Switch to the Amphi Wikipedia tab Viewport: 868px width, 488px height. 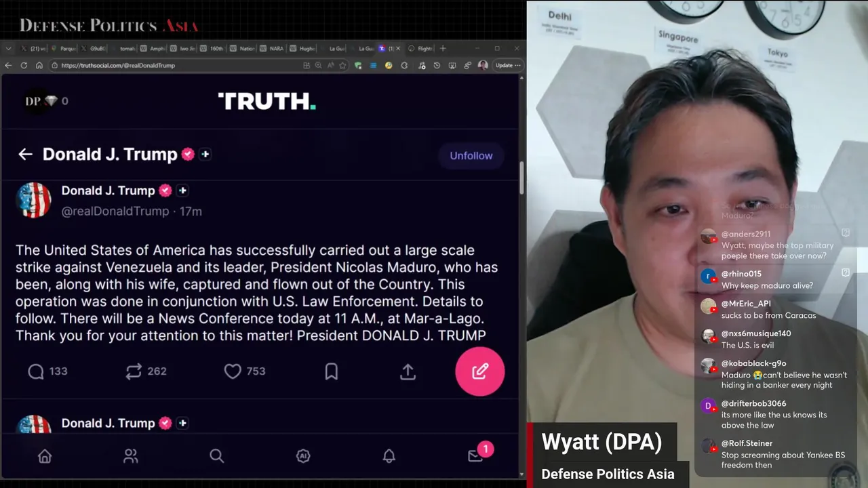coord(153,48)
